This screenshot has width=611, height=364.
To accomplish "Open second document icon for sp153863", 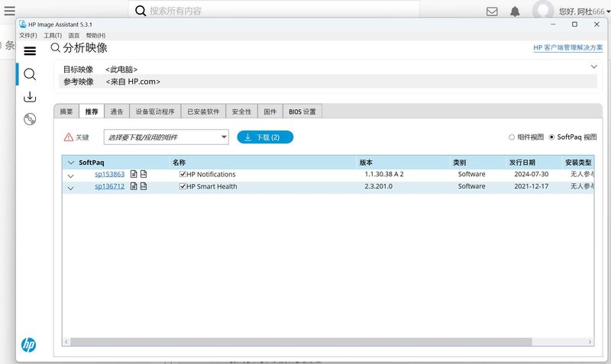I will [144, 175].
